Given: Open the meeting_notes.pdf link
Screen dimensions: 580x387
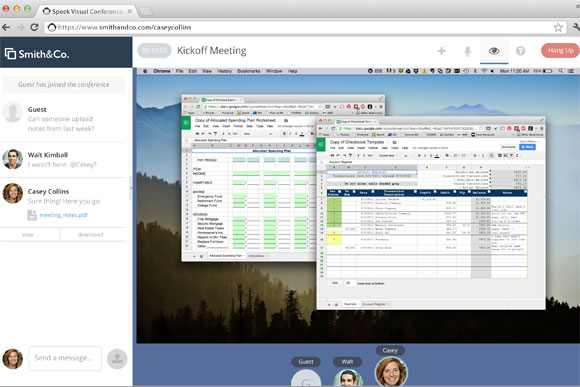Looking at the screenshot, I should (x=63, y=215).
